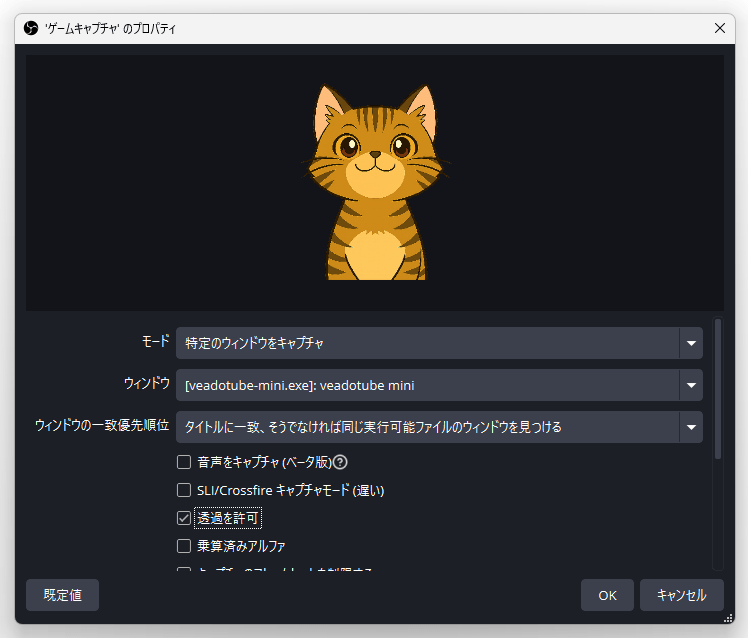Viewport: 748px width, 638px height.
Task: Click the 既定値 button
Action: pos(62,595)
